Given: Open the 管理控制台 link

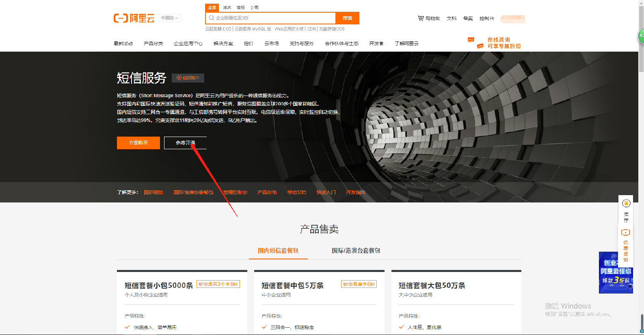Looking at the screenshot, I should (x=236, y=192).
